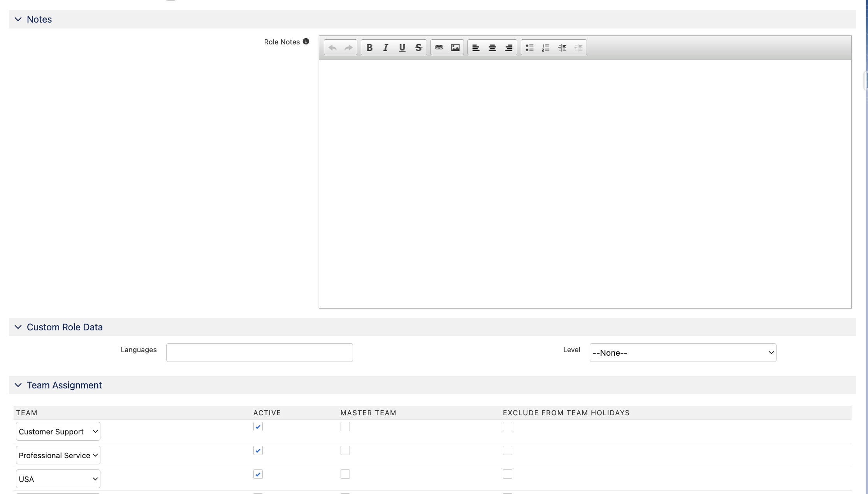Open the Professional Service team dropdown
Viewport: 868px width, 494px height.
pyautogui.click(x=58, y=455)
